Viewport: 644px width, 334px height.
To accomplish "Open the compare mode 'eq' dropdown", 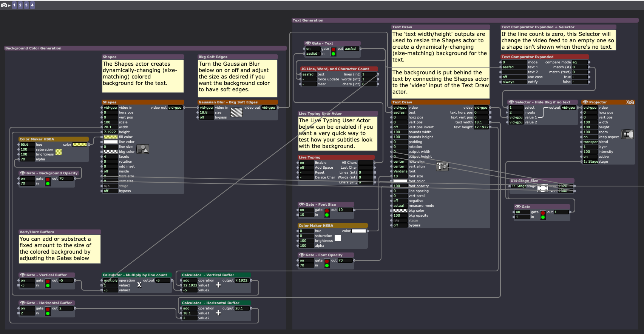I will (579, 62).
